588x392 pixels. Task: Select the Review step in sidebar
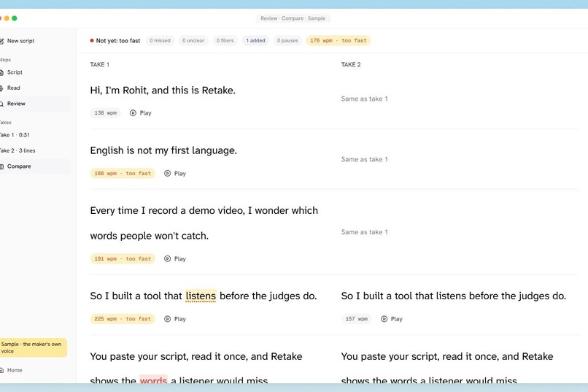(x=34, y=104)
